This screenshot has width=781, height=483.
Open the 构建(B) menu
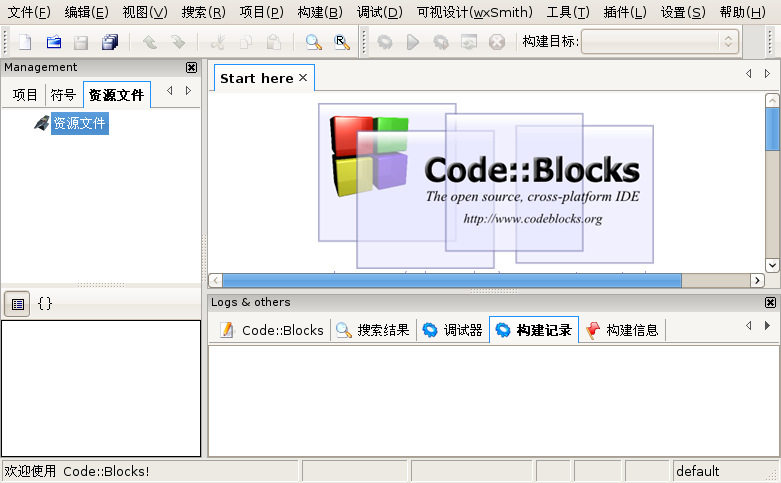(x=320, y=12)
